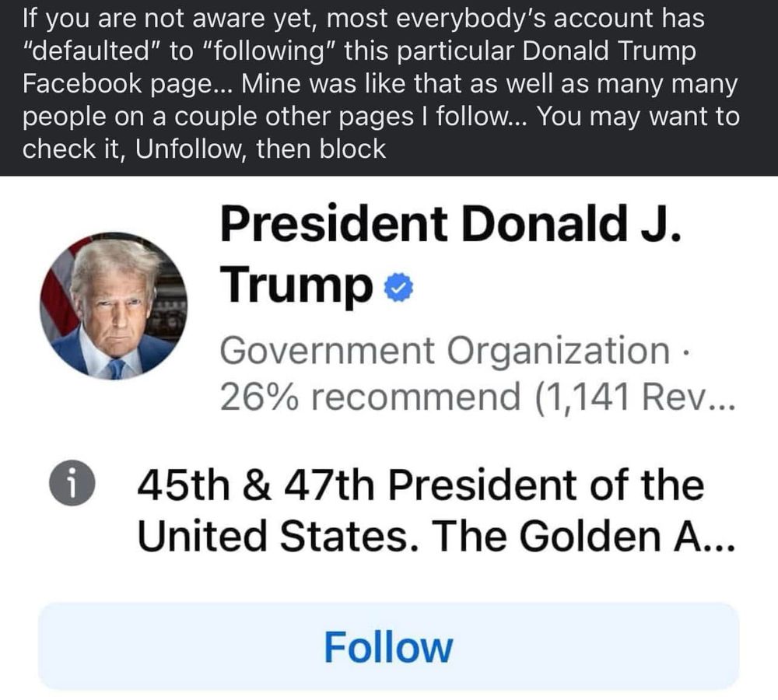The height and width of the screenshot is (700, 778).
Task: Click the Facebook page... caption line
Action: tap(380, 84)
